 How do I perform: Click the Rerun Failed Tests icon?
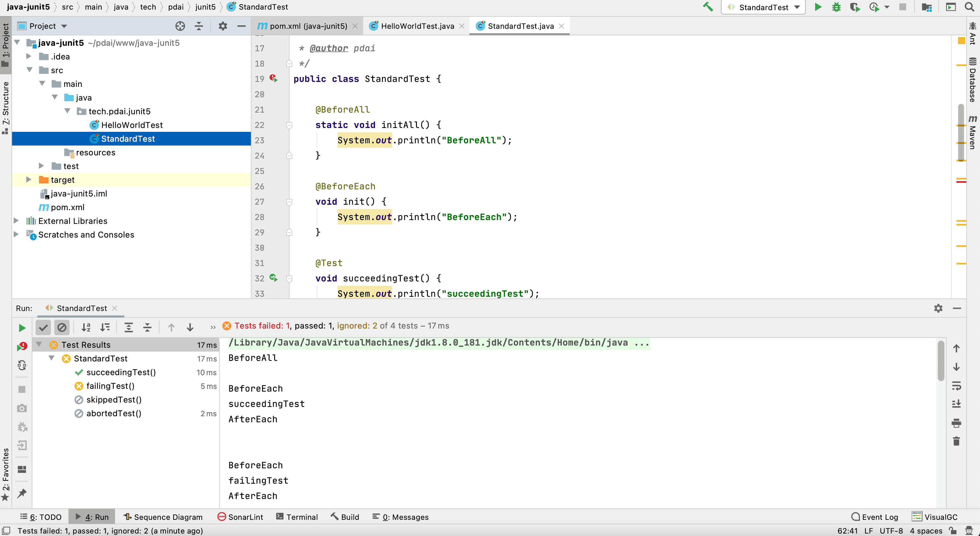pyautogui.click(x=22, y=346)
